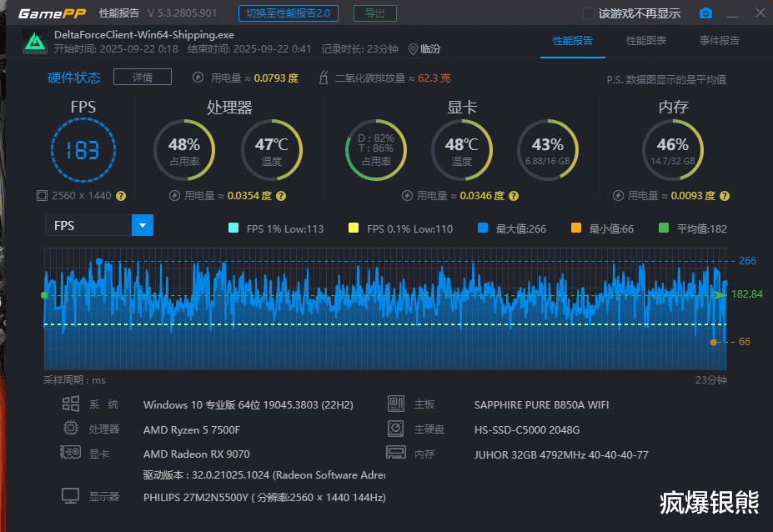Screen dimensions: 773x532
Task: Click SAPPHIRE PURE B850A WIFI text
Action: coord(541,404)
